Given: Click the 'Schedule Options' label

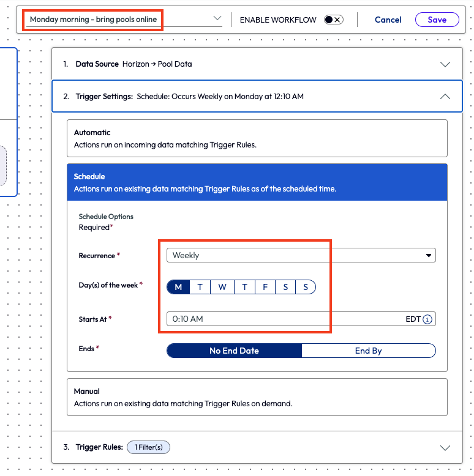Looking at the screenshot, I should pyautogui.click(x=106, y=217).
